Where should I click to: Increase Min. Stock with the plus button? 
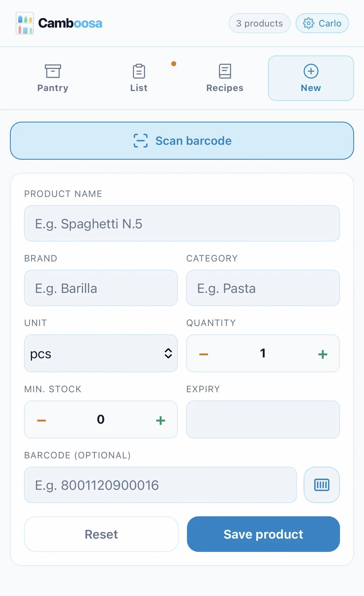pyautogui.click(x=160, y=420)
